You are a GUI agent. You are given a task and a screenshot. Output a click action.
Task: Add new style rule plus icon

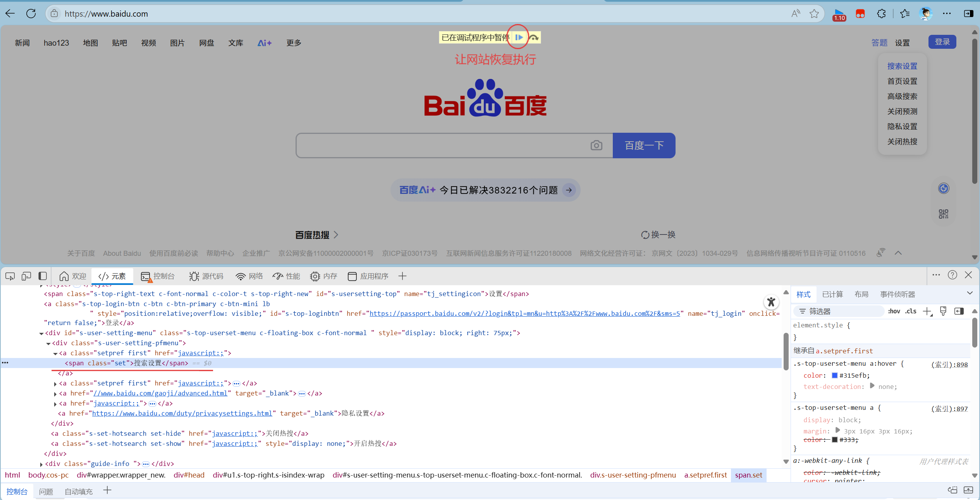click(927, 311)
